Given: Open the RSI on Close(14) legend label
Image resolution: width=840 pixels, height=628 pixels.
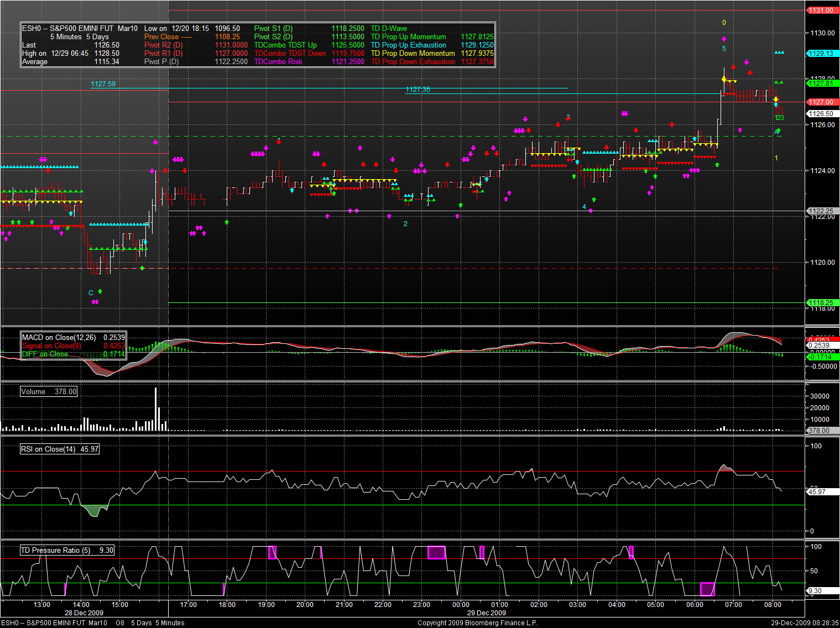Looking at the screenshot, I should [48, 449].
